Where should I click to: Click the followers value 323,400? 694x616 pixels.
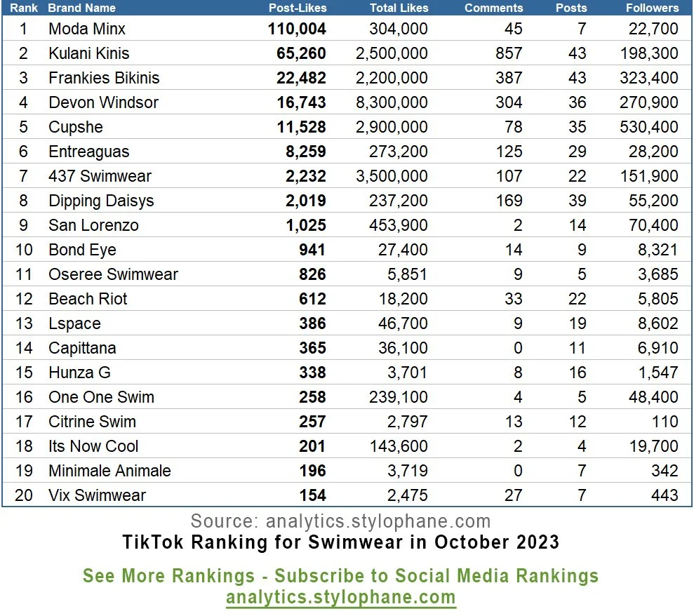tap(649, 79)
